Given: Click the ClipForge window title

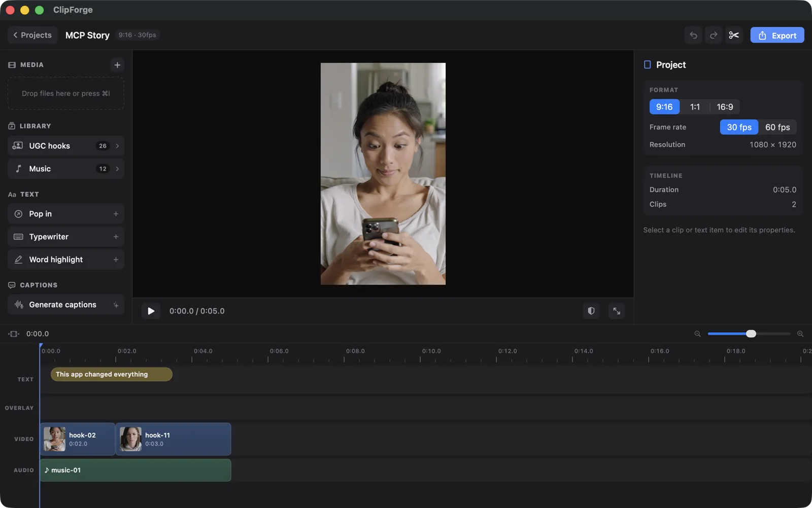Looking at the screenshot, I should (x=73, y=10).
